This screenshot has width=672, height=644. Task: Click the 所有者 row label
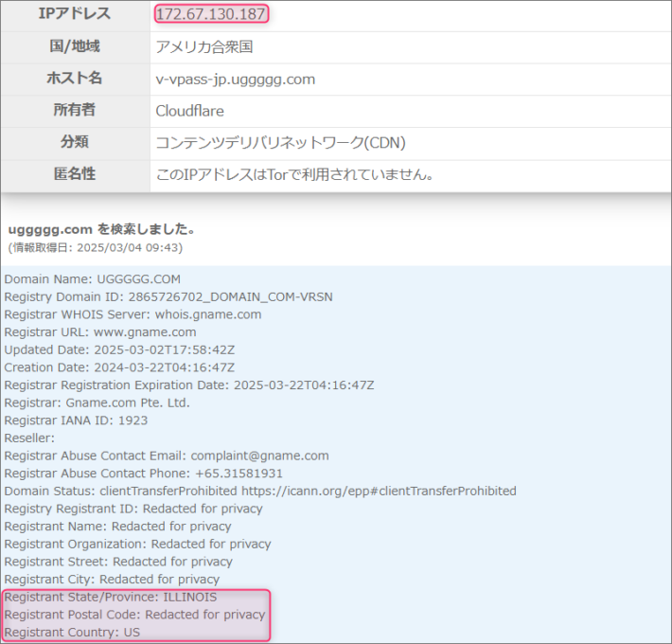point(75,111)
